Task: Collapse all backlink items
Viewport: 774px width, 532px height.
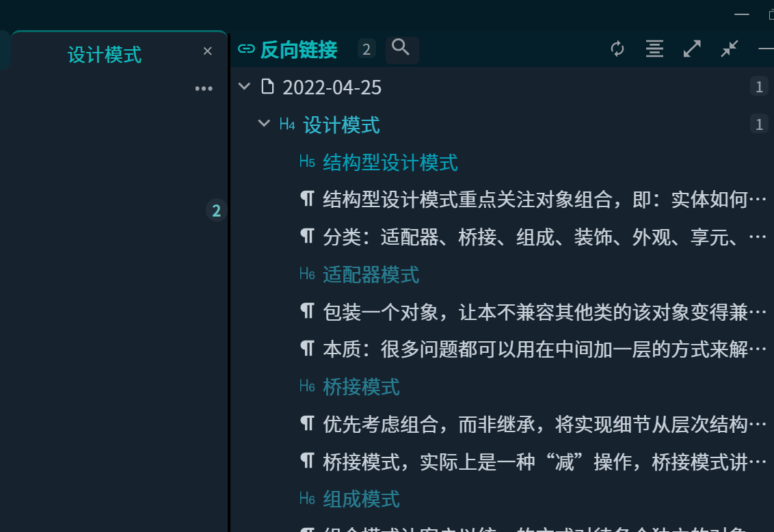Action: [x=729, y=49]
